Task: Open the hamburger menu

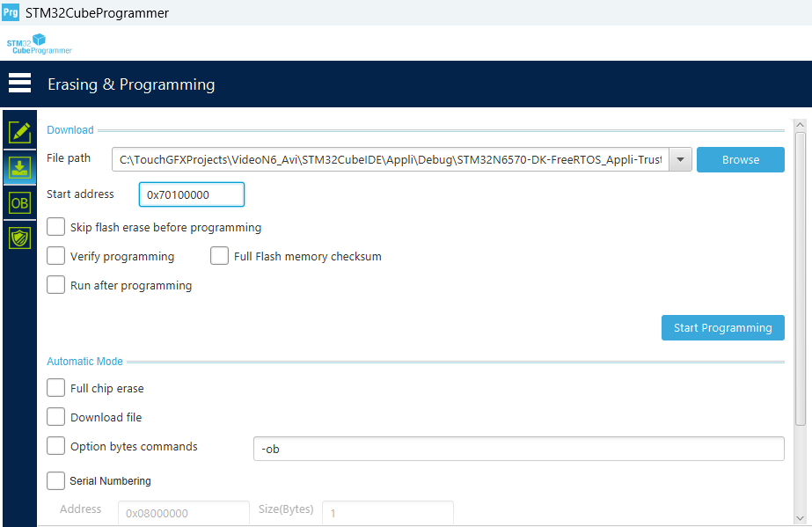Action: tap(19, 84)
